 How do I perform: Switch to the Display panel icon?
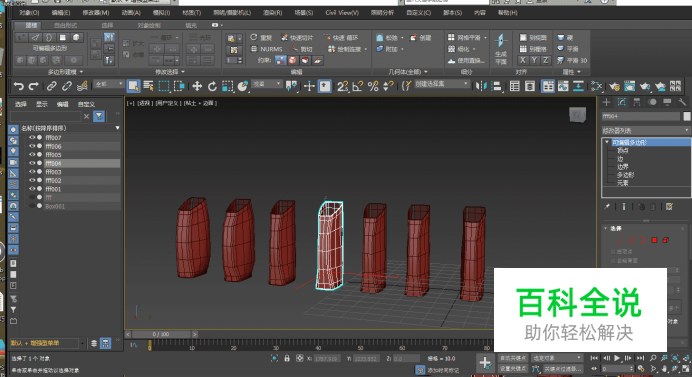pos(667,102)
